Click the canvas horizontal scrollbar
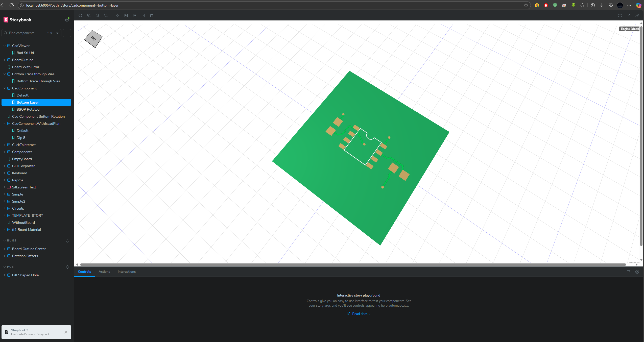The image size is (644, 342). click(352, 264)
